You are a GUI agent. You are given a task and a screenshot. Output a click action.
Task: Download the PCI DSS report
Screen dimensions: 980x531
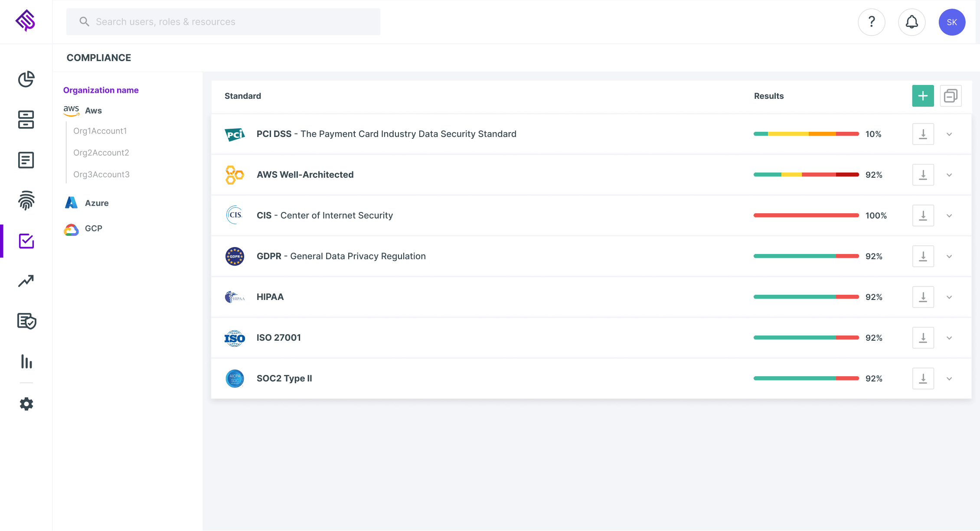coord(923,134)
